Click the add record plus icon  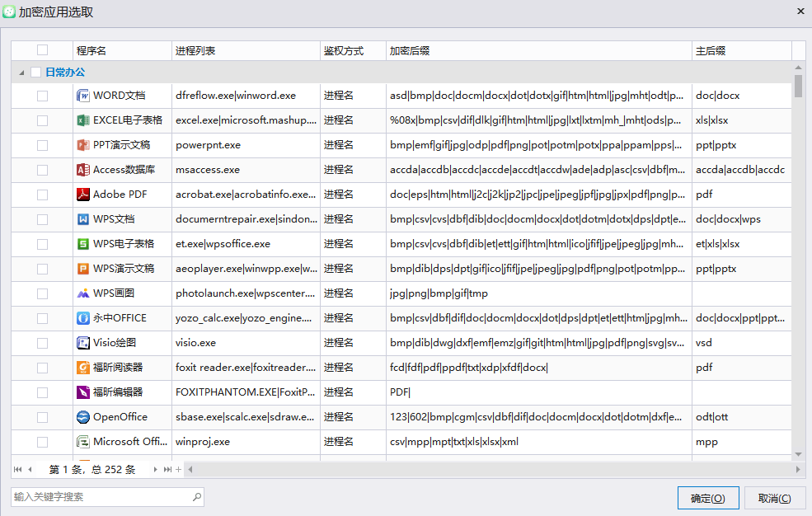point(179,469)
